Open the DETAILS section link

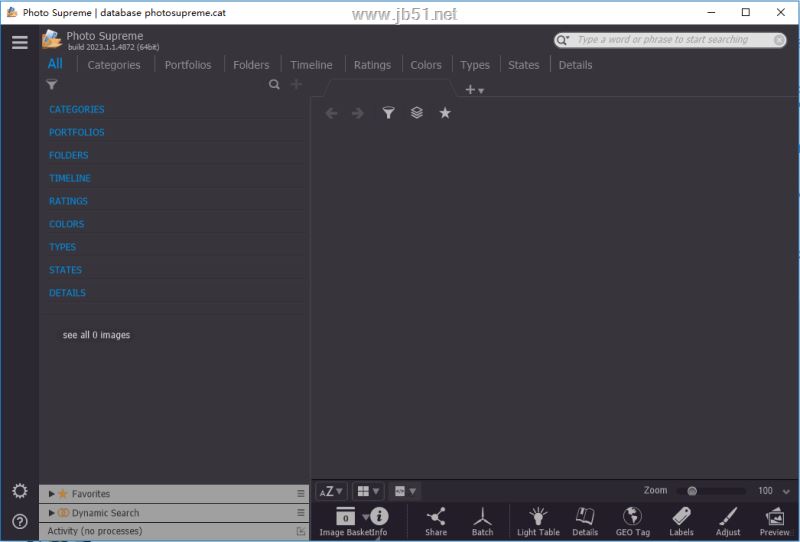point(67,293)
